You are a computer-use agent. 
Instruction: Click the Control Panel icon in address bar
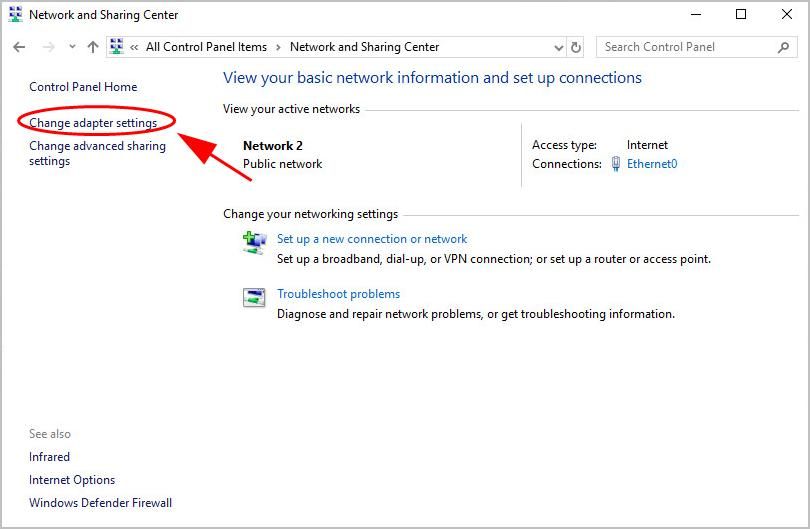pos(116,47)
